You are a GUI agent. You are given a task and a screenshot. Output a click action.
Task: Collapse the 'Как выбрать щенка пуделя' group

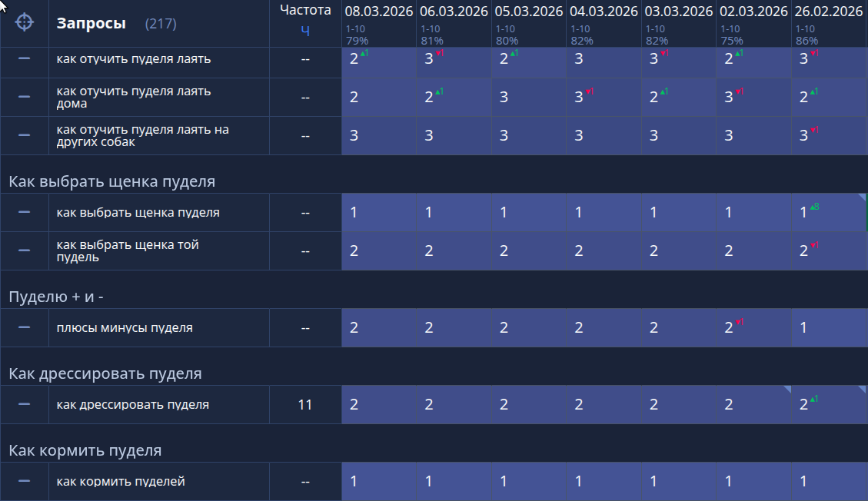tap(112, 181)
